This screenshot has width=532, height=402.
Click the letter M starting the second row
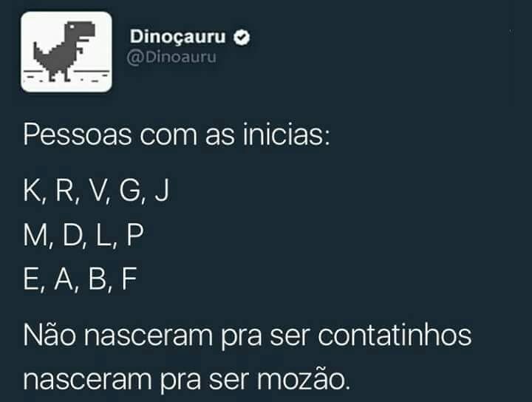pyautogui.click(x=35, y=234)
